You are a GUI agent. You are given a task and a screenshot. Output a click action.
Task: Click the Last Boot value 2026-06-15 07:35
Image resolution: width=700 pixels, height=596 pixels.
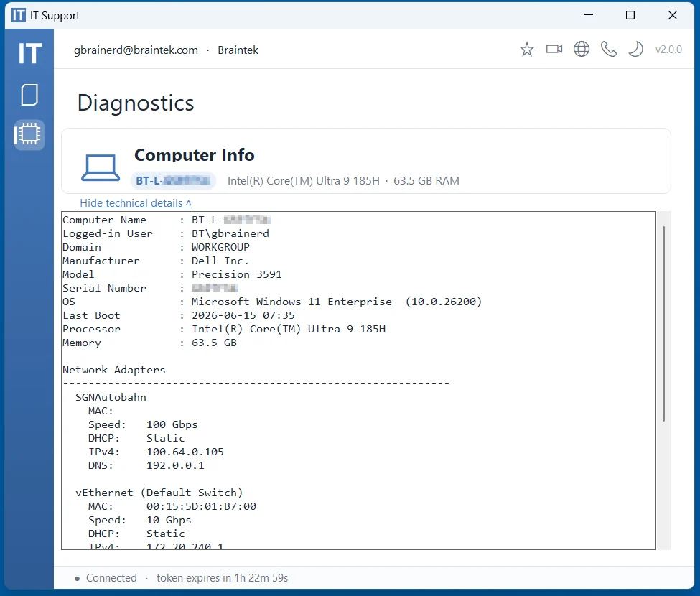(243, 316)
